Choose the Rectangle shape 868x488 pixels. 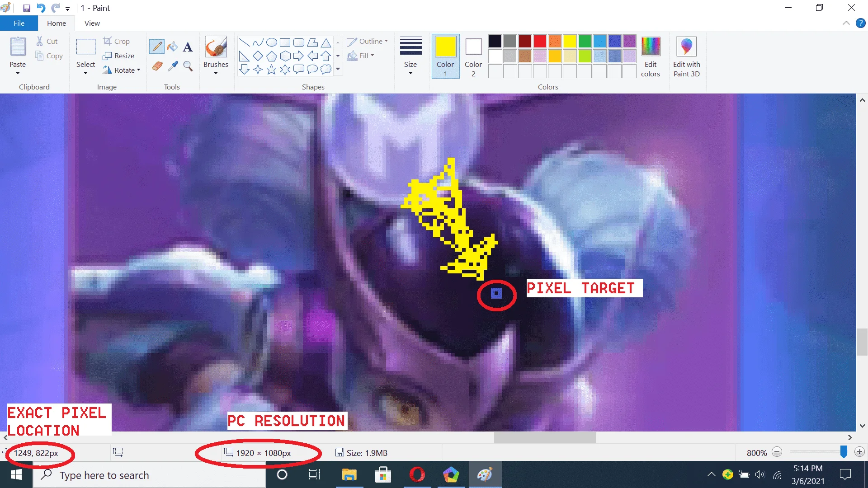point(285,42)
